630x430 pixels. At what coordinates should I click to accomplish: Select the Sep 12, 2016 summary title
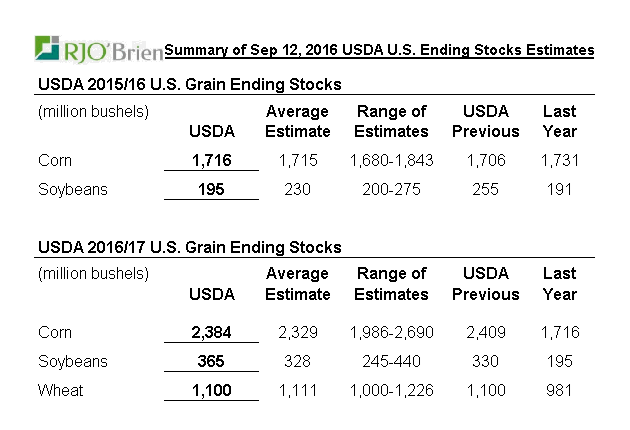point(379,50)
